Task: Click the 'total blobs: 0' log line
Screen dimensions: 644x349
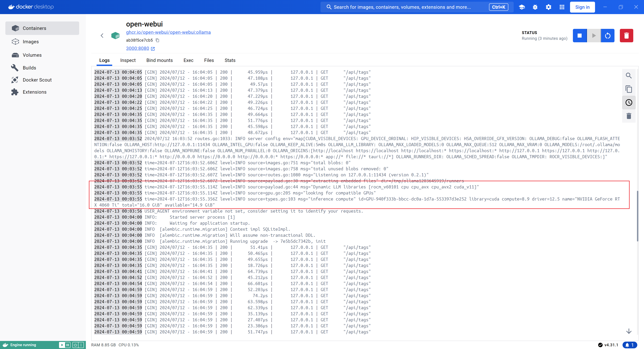Action: tap(223, 163)
